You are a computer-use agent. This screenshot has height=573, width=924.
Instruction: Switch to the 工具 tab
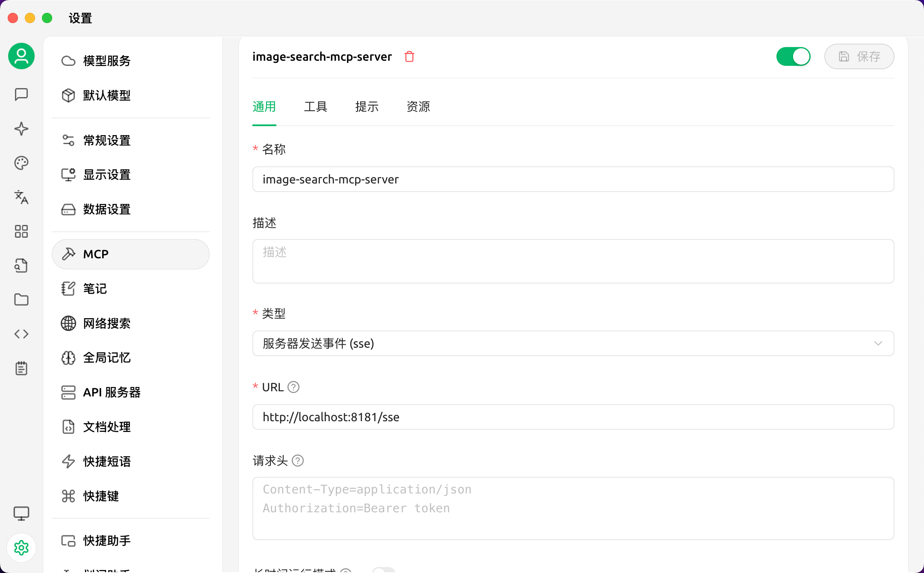tap(316, 106)
